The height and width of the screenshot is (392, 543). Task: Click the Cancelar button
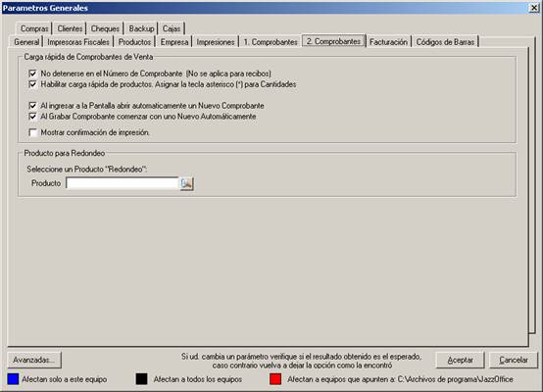(x=514, y=360)
